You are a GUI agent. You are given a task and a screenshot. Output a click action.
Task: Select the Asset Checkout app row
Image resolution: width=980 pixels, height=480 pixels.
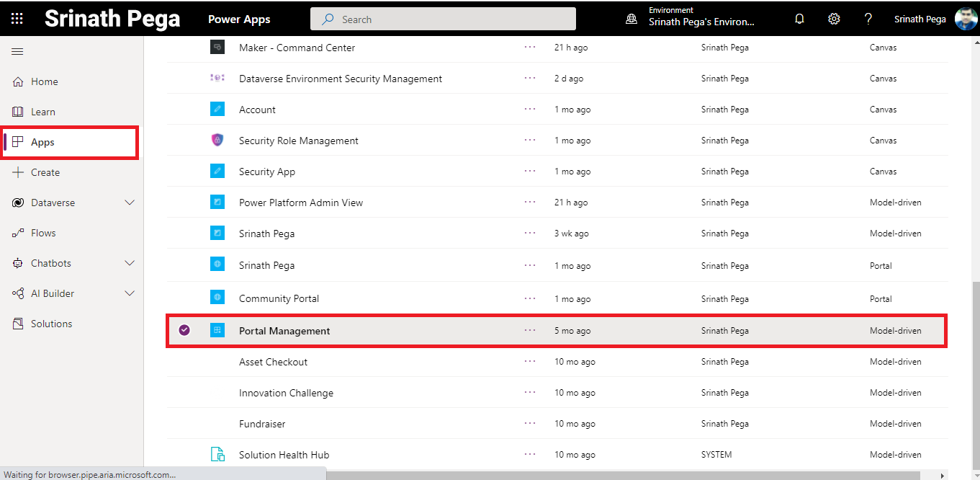click(x=273, y=361)
